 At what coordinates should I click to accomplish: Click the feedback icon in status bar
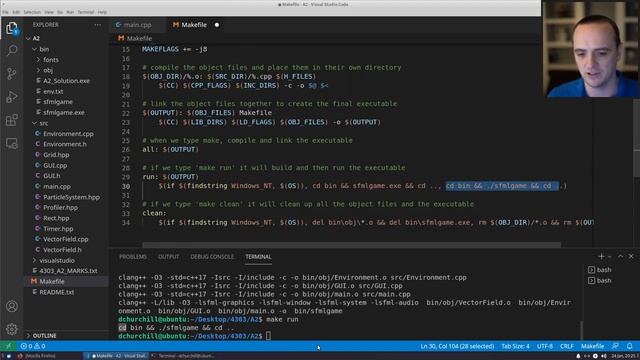click(x=616, y=346)
